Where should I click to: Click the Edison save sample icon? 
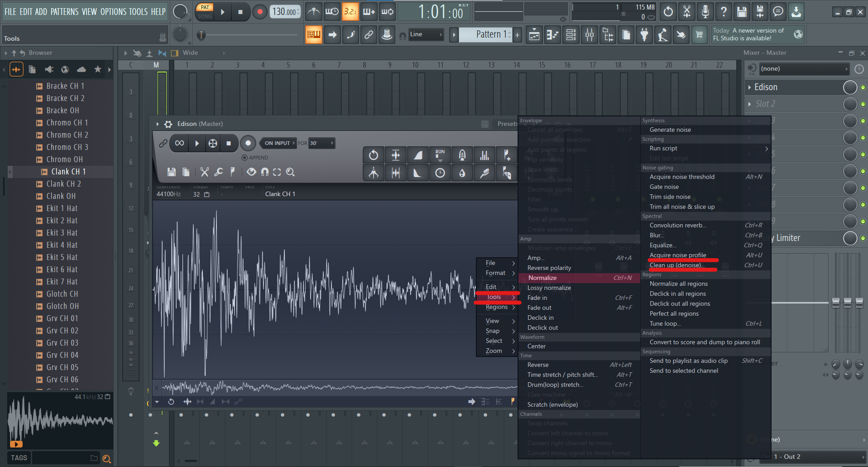[171, 172]
